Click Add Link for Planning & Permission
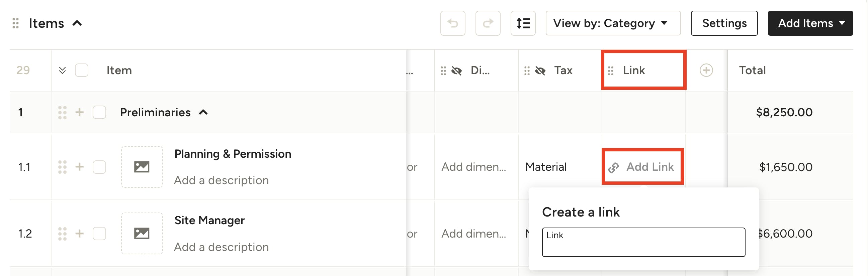Screen dimensions: 868x276 point(641,167)
